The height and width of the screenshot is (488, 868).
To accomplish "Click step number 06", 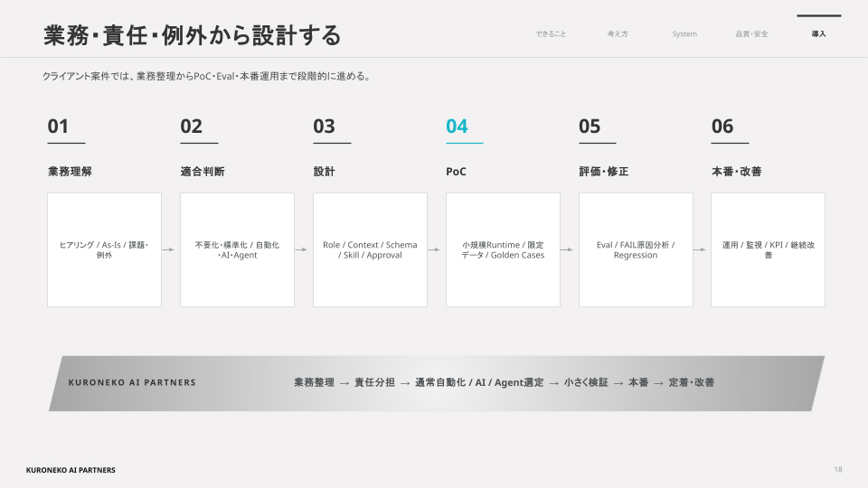I will coord(722,127).
